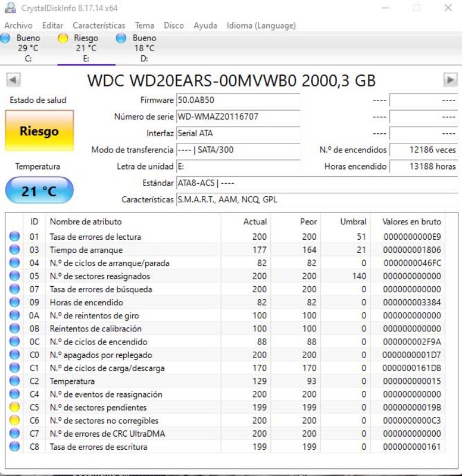462x476 pixels.
Task: Click status orb for 07 errores de búsqueda
Action: click(x=14, y=289)
